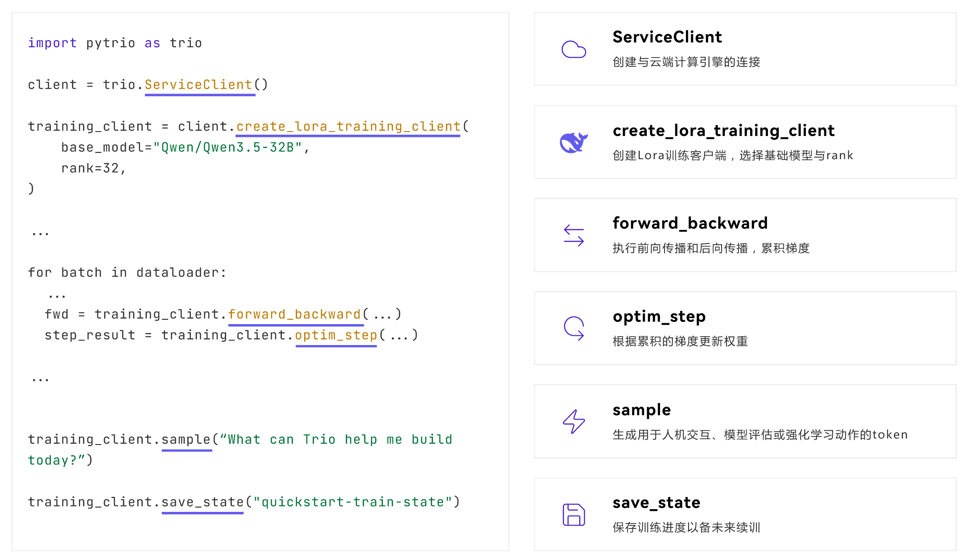Click underlined ServiceClient in the code
The height and width of the screenshot is (560, 966).
199,85
